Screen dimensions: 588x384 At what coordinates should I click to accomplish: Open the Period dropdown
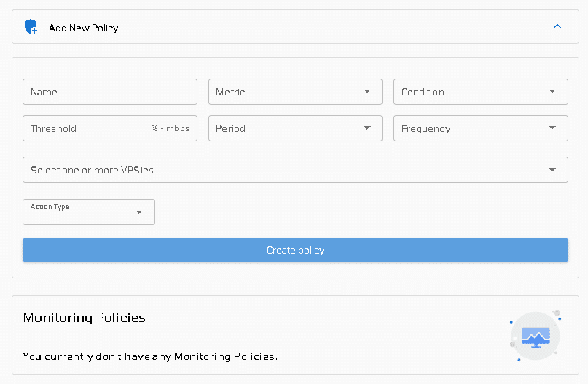pyautogui.click(x=295, y=128)
